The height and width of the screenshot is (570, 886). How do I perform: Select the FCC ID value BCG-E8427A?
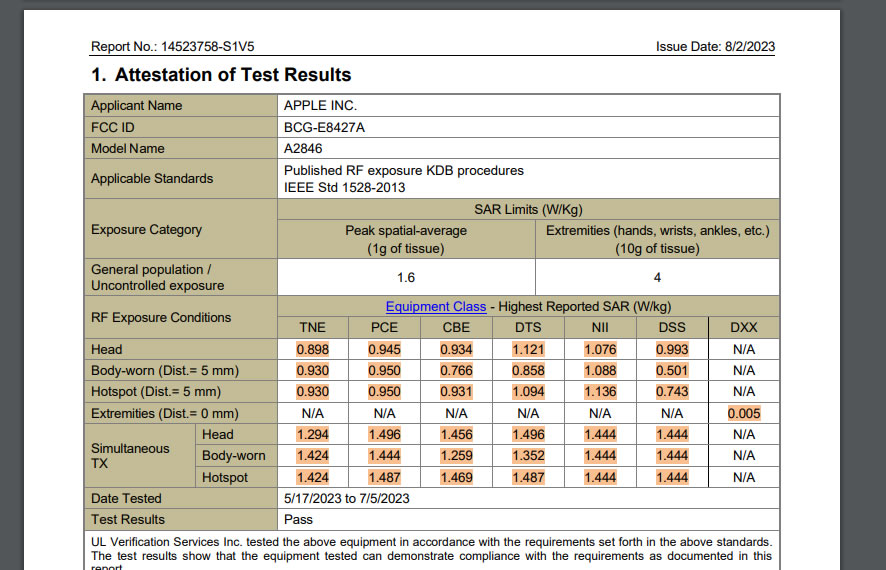[x=324, y=127]
